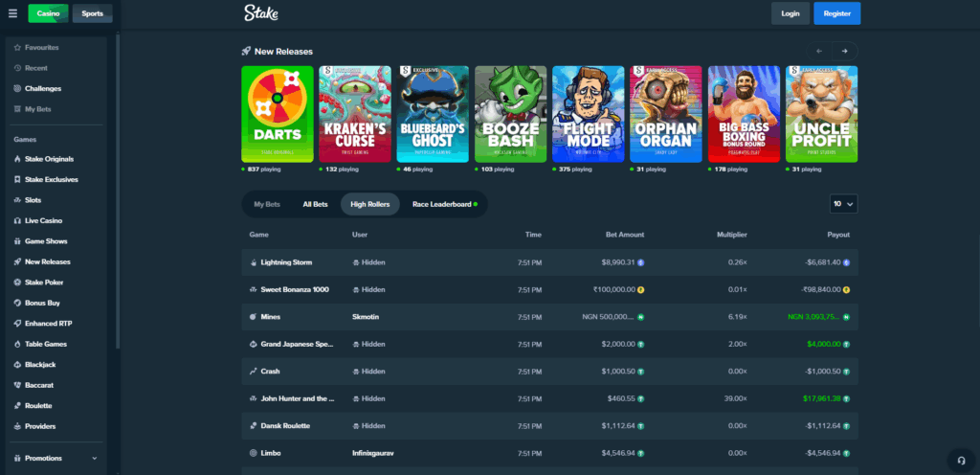Click the Table Games icon

17,345
